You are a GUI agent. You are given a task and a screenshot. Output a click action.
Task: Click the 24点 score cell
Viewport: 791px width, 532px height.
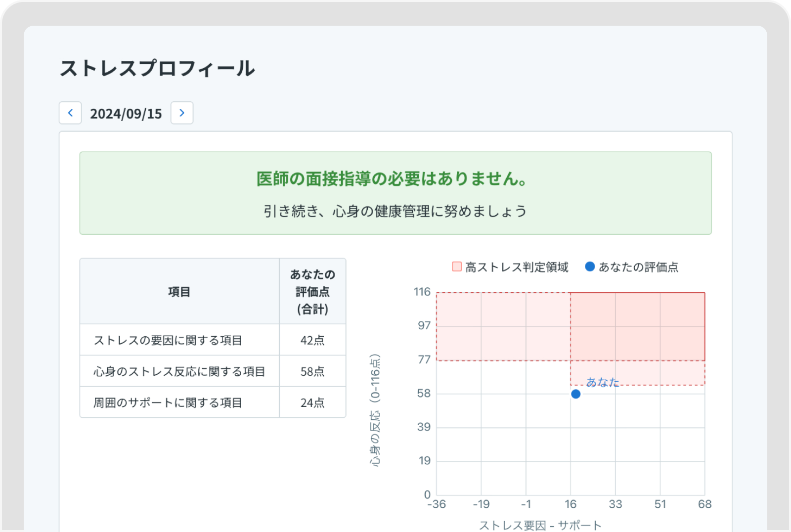(x=312, y=402)
